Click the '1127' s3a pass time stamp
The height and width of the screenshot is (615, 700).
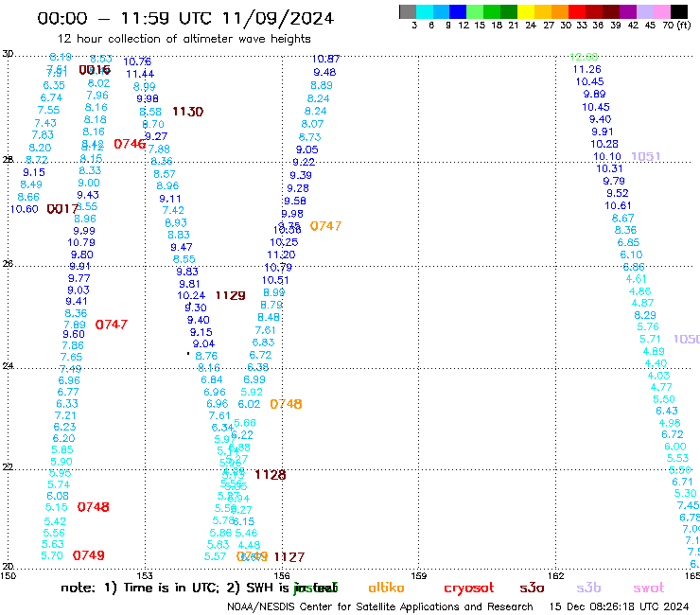[289, 557]
